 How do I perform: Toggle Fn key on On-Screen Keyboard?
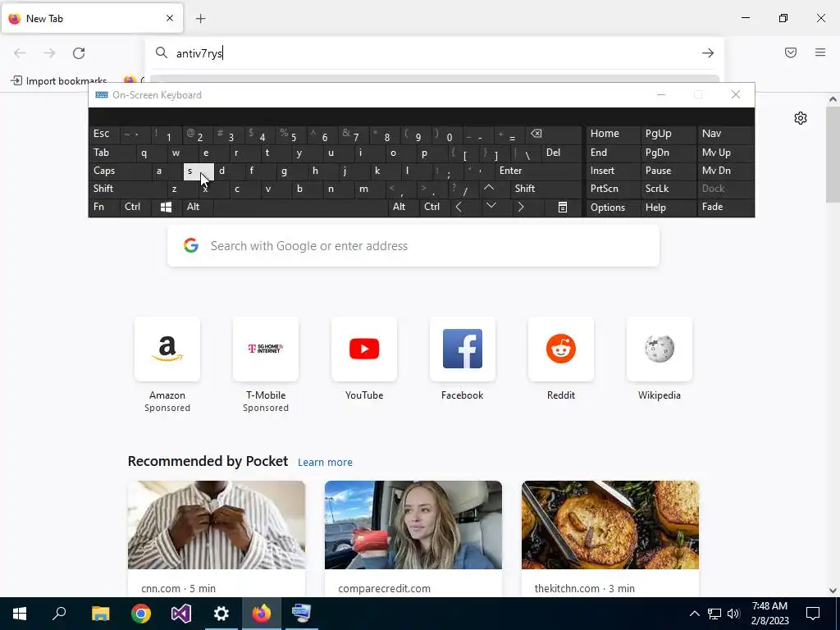104,208
